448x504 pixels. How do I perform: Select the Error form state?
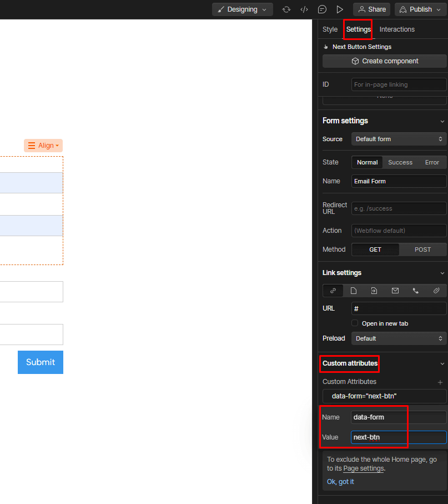[432, 162]
